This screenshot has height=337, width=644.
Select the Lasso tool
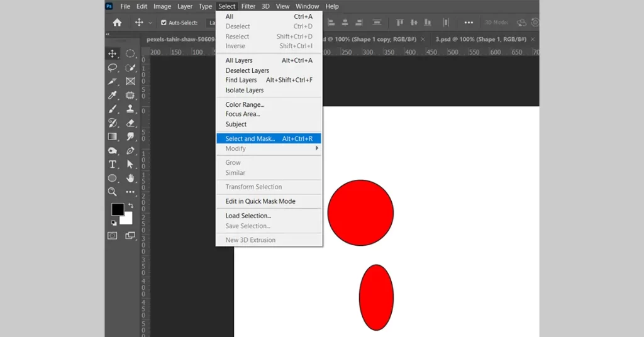[112, 68]
